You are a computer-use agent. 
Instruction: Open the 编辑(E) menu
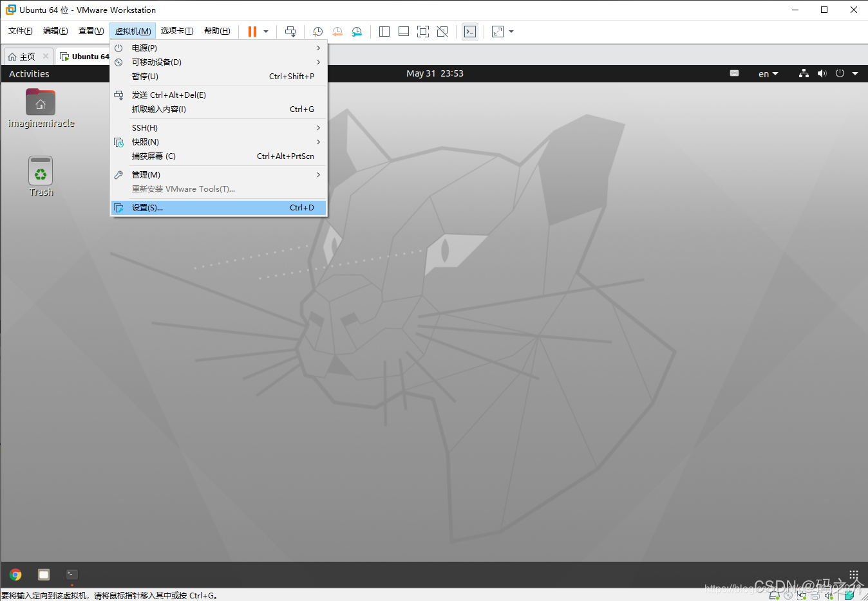(55, 31)
